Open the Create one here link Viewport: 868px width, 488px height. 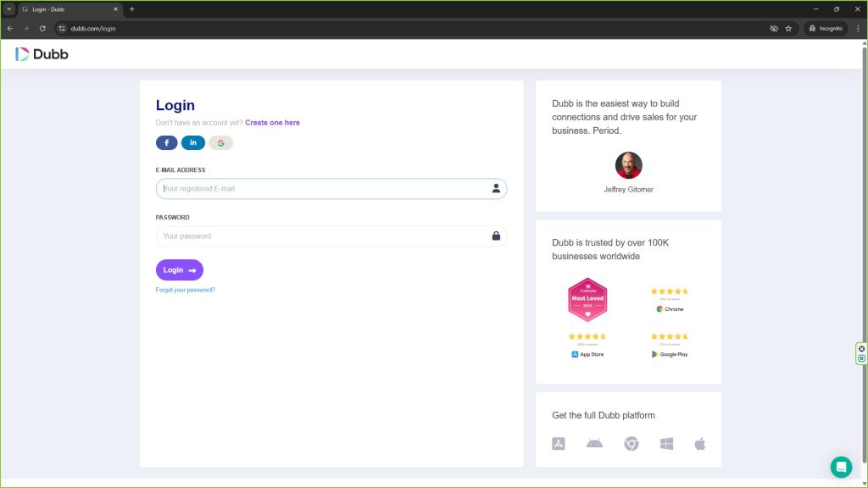[x=272, y=123]
